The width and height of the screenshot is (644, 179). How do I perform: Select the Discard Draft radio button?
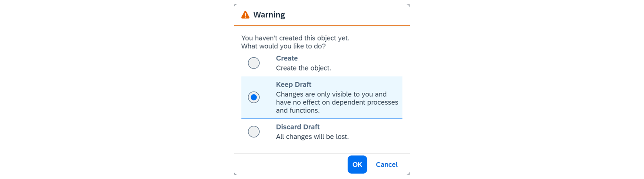pos(254,131)
